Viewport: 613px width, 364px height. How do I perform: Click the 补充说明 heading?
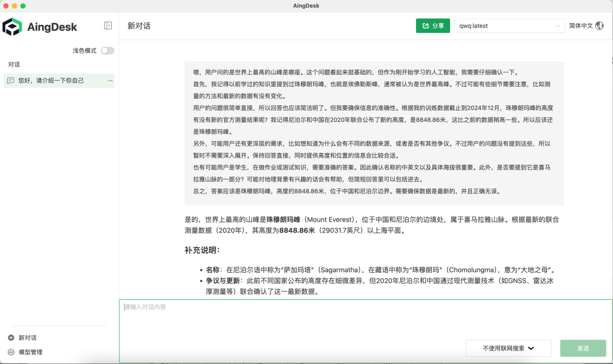[x=202, y=250]
